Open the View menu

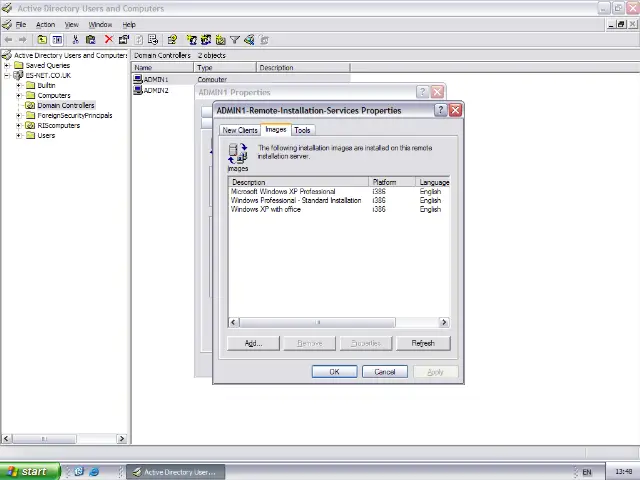tap(71, 24)
